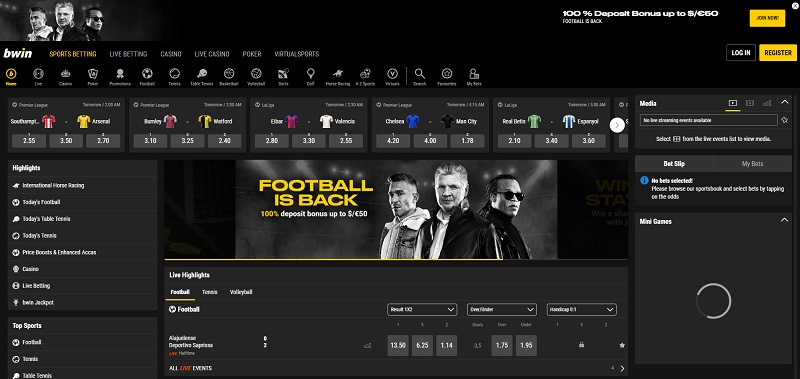Add Alajuelense match to favourites star

[x=622, y=345]
